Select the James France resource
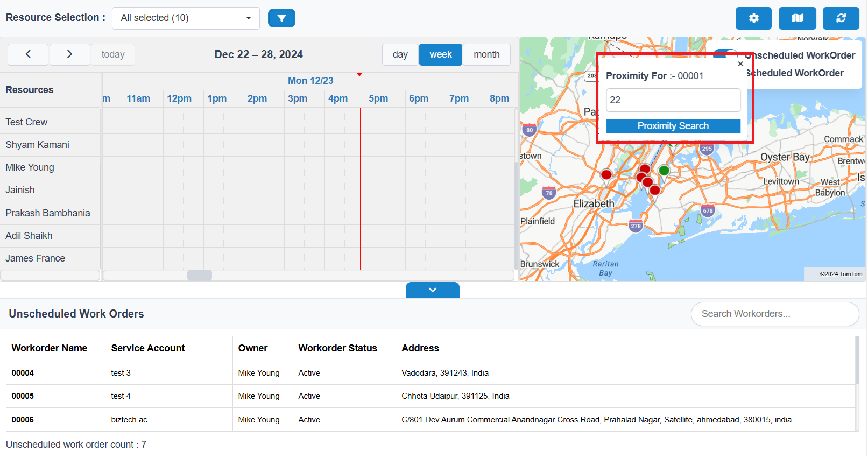Image resolution: width=868 pixels, height=458 pixels. click(x=51, y=258)
